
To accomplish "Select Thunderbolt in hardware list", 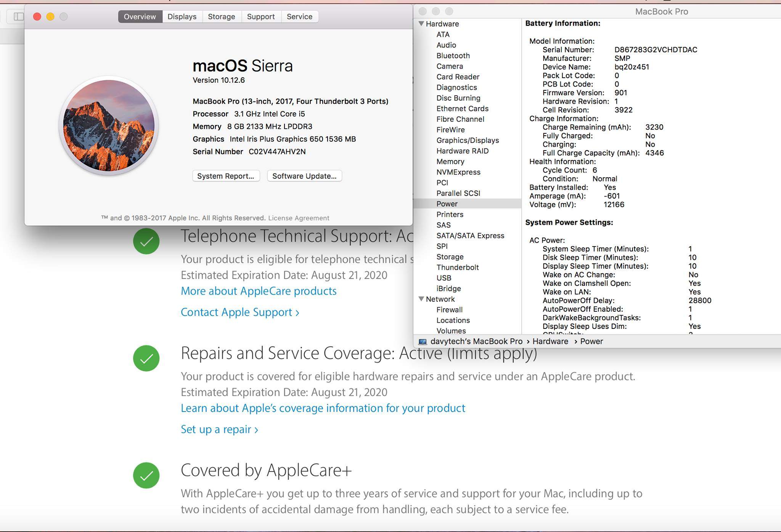I will pyautogui.click(x=457, y=268).
